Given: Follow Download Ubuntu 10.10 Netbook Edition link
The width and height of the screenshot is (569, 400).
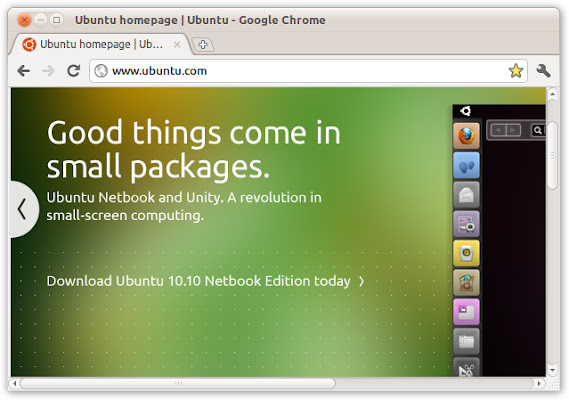Looking at the screenshot, I should pos(205,281).
